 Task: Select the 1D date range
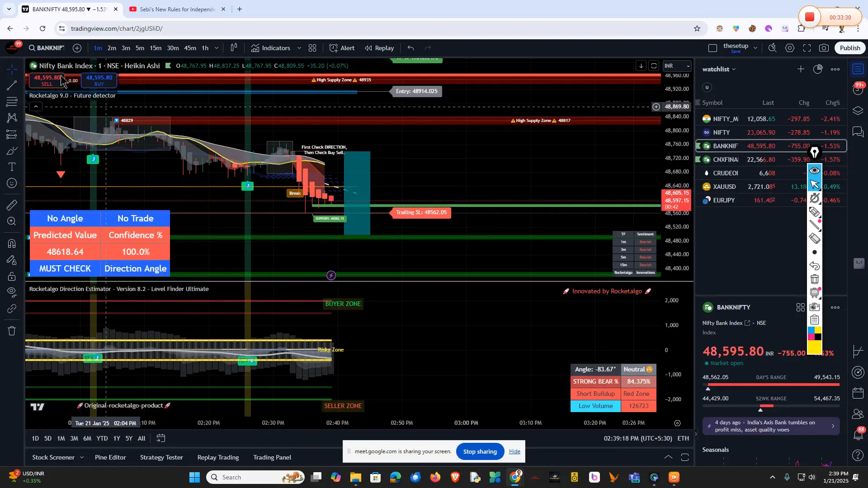coord(35,438)
